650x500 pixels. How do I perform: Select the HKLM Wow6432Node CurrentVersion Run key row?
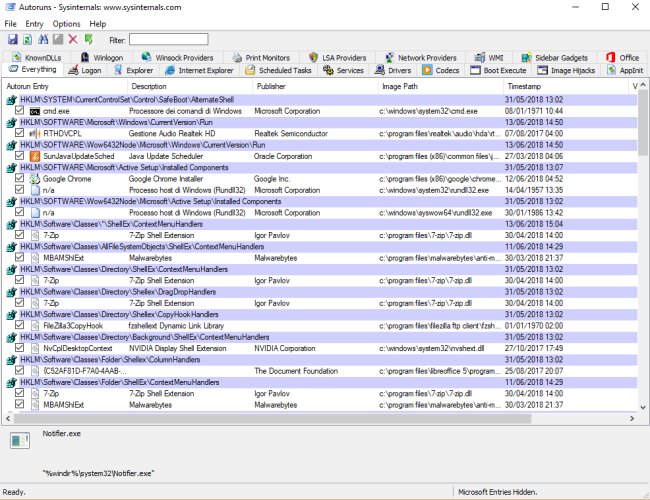[x=320, y=145]
